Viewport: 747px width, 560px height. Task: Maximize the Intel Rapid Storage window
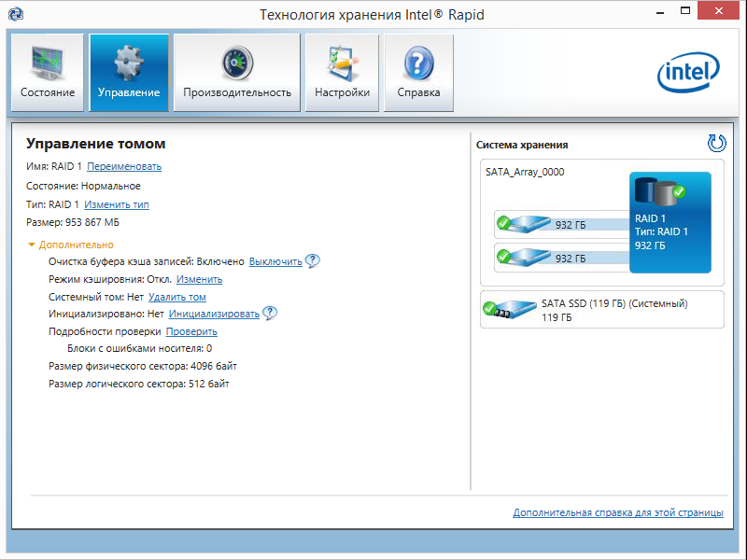(x=685, y=11)
